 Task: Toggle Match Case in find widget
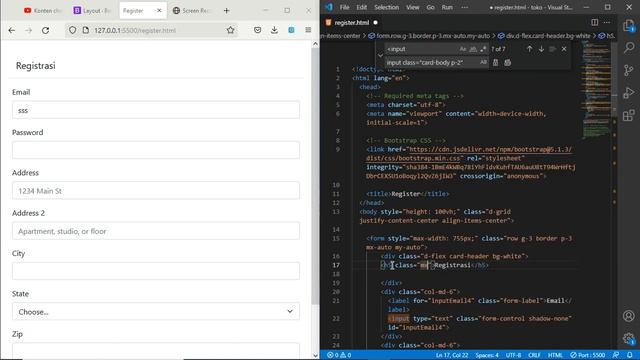(463, 49)
